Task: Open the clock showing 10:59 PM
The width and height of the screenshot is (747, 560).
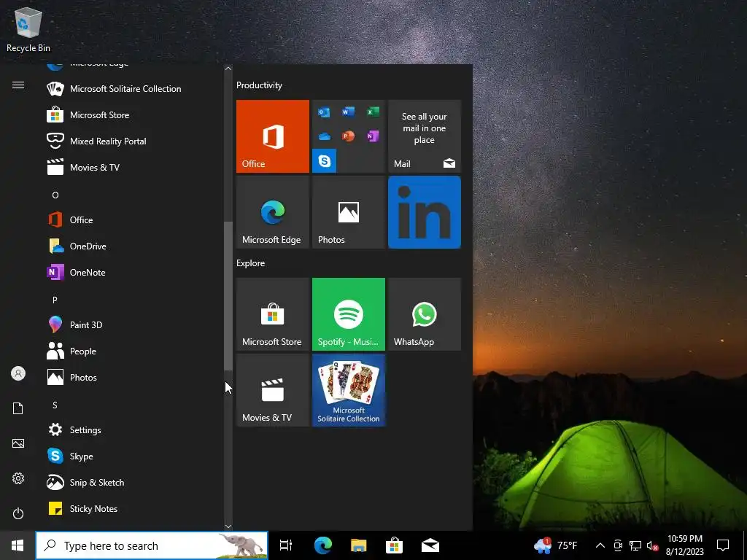Action: point(684,545)
